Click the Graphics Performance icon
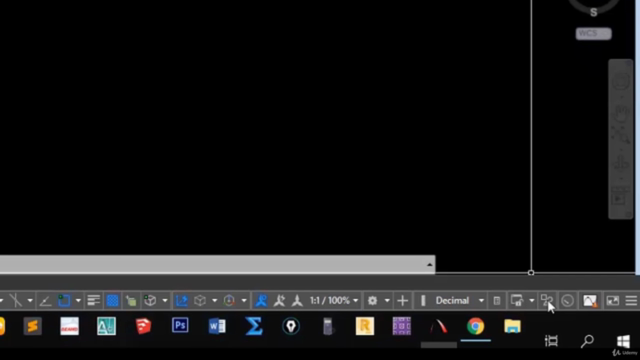The height and width of the screenshot is (360, 640). [590, 301]
